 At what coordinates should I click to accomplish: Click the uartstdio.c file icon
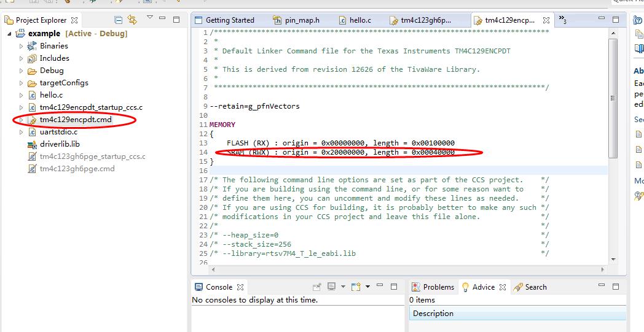click(x=32, y=132)
